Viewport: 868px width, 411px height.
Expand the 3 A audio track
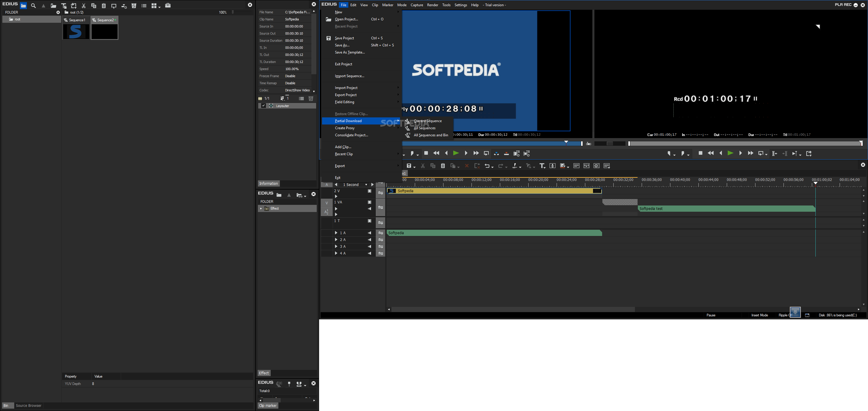336,247
